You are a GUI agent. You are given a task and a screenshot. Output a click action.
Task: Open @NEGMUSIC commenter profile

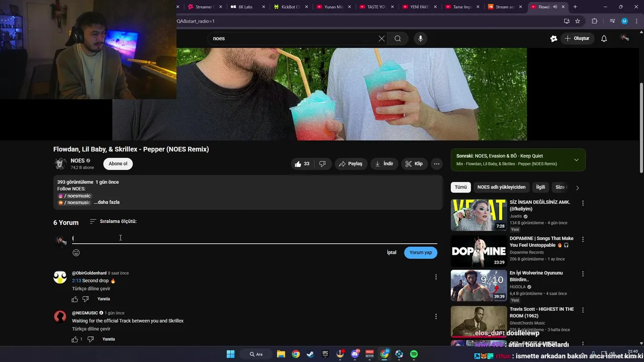[85, 313]
